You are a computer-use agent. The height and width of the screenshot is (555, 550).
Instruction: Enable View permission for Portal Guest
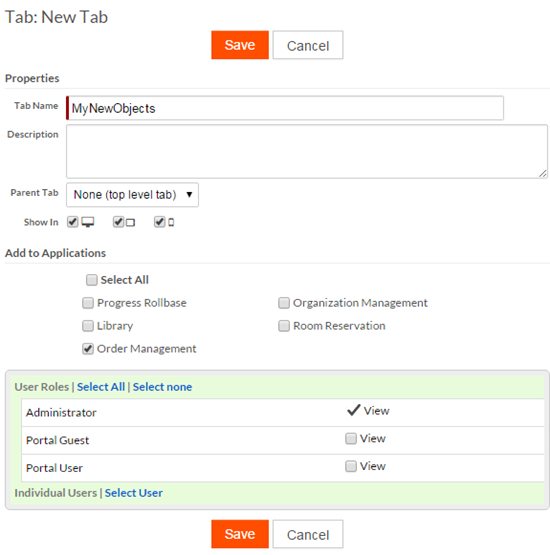[350, 439]
